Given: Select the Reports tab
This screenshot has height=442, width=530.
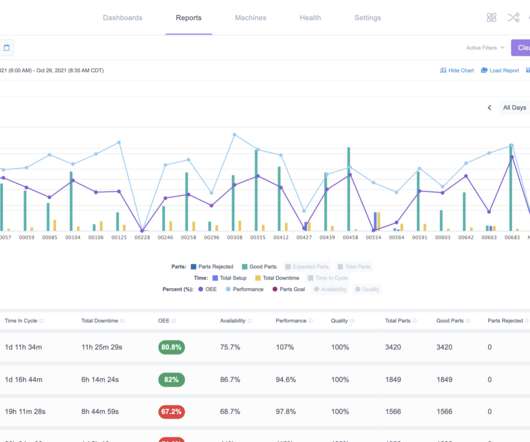Looking at the screenshot, I should [189, 18].
